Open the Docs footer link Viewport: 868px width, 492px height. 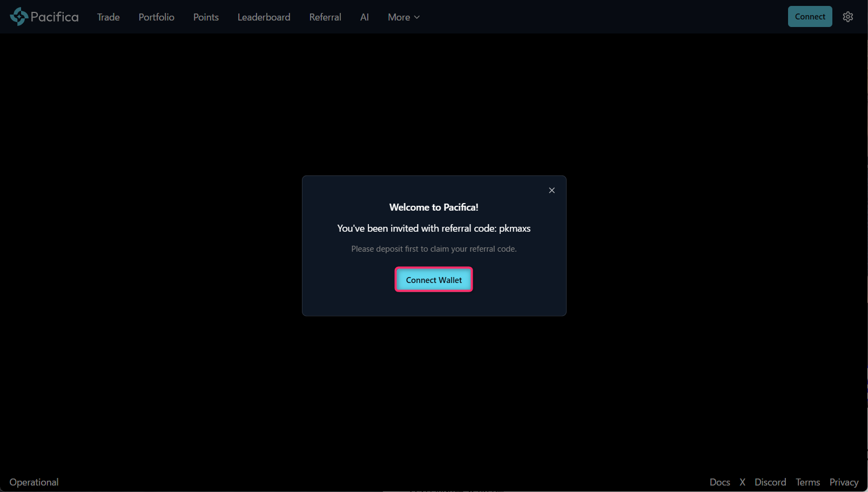(x=719, y=482)
